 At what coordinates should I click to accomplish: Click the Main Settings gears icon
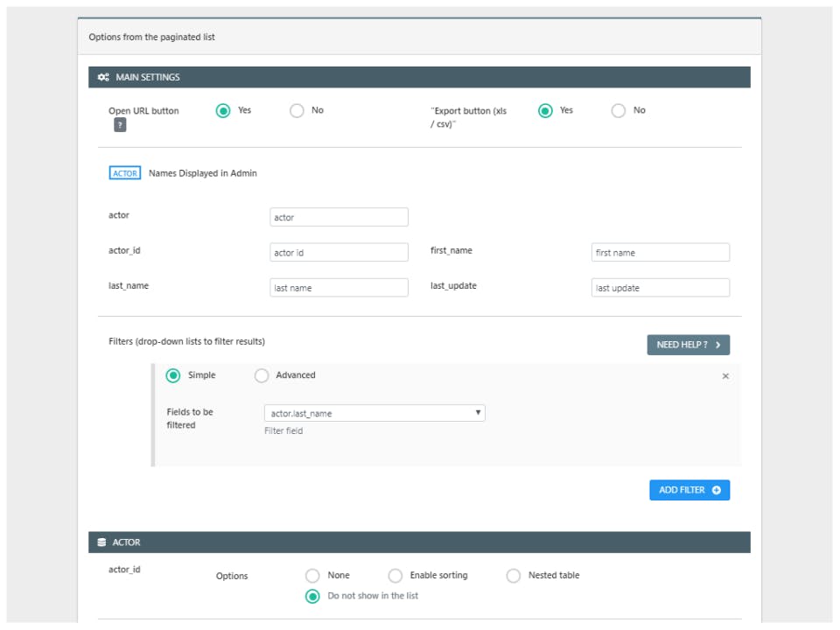tap(103, 77)
